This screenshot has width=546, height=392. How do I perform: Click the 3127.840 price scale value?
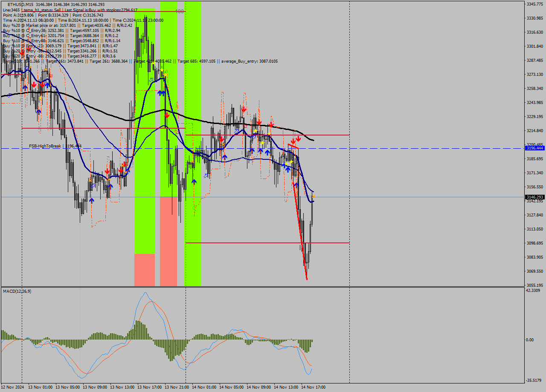tap(534, 215)
